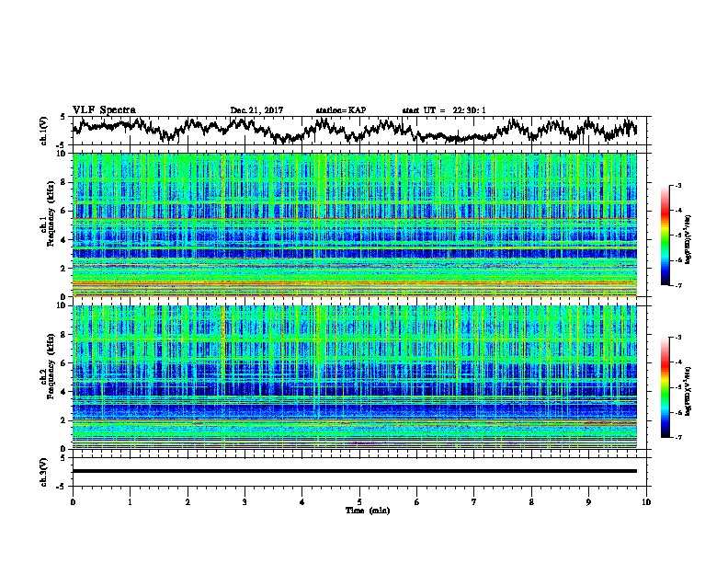Click the "-3" label on ch.1 color bar
The height and width of the screenshot is (563, 728).
(678, 186)
